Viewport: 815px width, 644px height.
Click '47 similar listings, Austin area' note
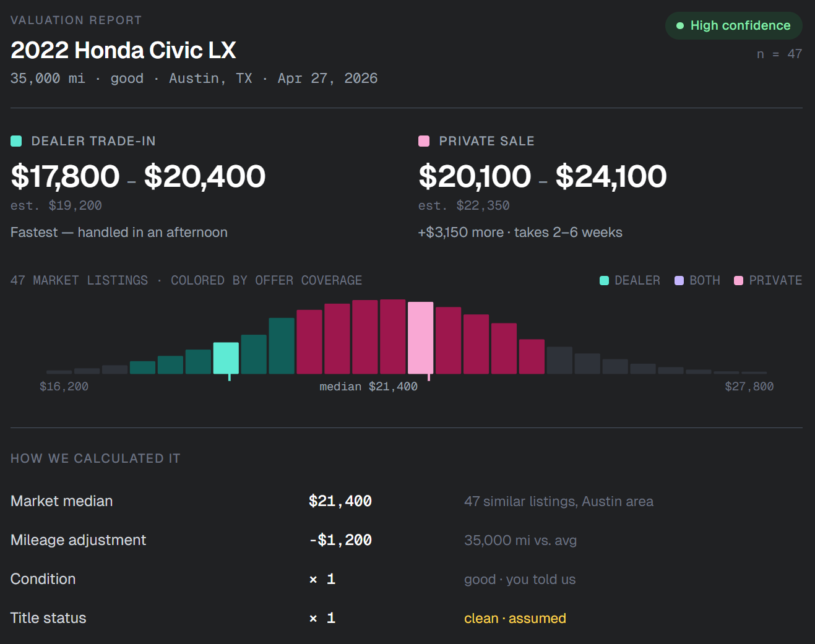pos(559,502)
